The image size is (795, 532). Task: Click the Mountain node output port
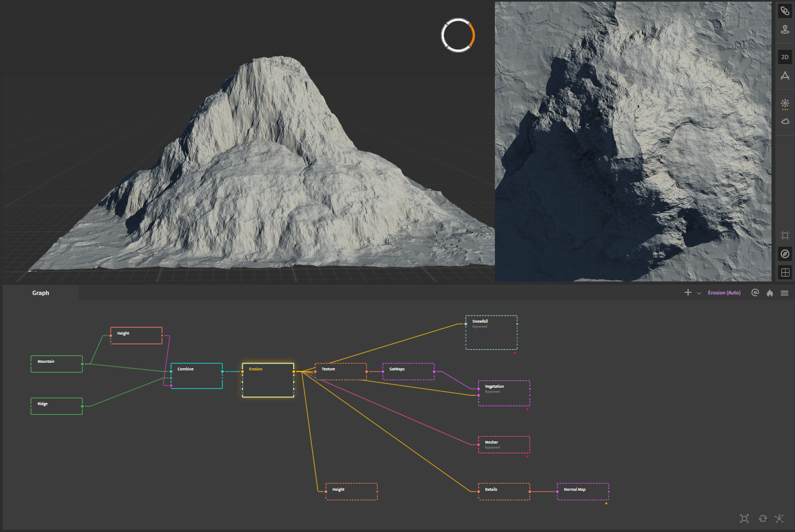click(x=82, y=364)
